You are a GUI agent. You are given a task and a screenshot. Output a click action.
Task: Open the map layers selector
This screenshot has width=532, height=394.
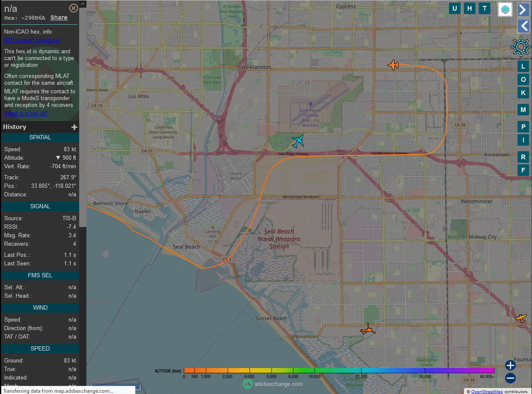pyautogui.click(x=505, y=9)
